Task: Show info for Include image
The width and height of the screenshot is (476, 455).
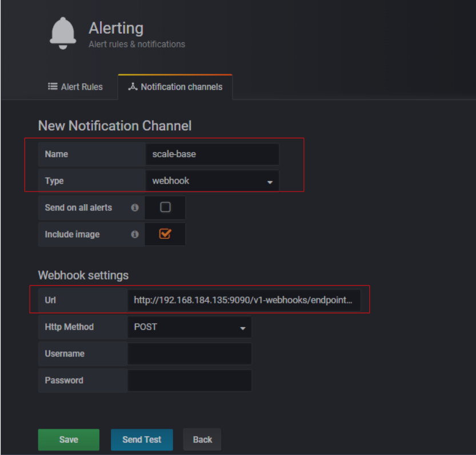Action: point(135,234)
